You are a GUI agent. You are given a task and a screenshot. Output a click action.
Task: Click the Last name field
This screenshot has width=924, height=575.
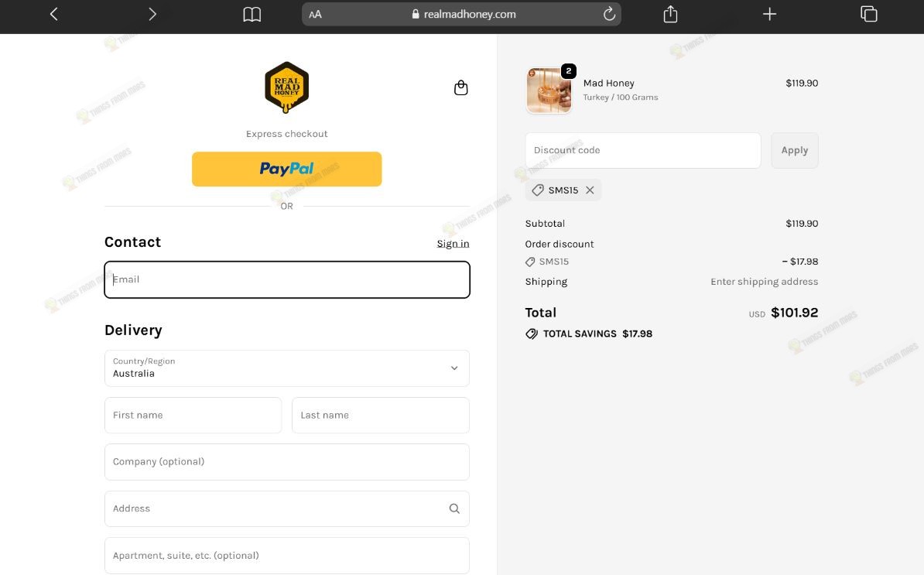[381, 416]
